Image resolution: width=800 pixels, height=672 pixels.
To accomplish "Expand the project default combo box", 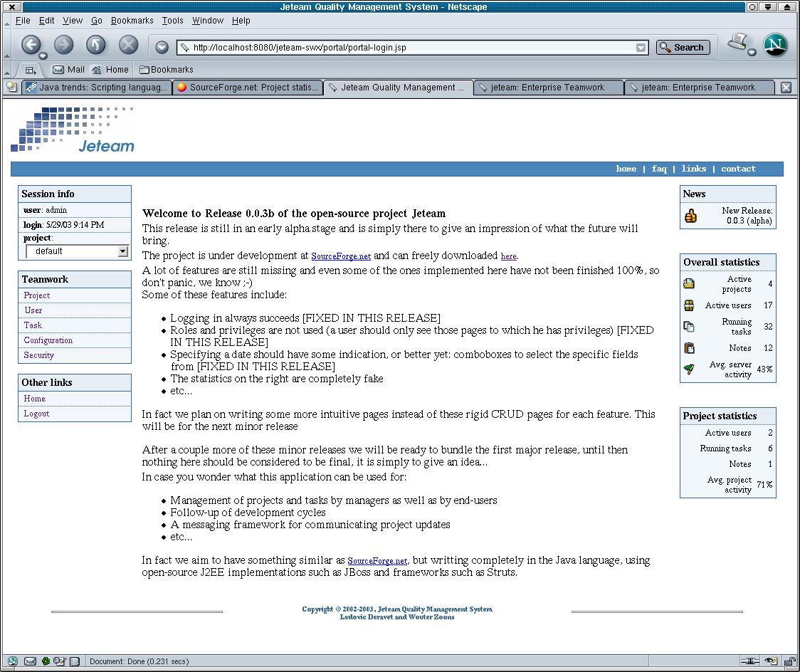I will (122, 251).
